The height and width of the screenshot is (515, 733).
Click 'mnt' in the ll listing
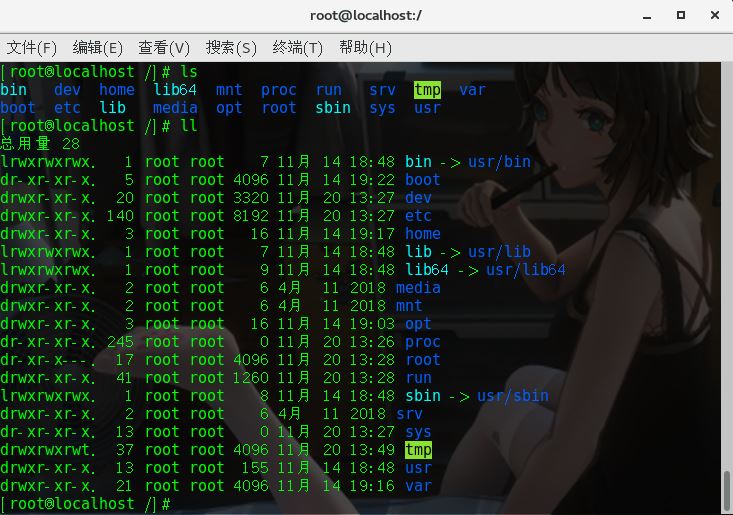coord(409,306)
